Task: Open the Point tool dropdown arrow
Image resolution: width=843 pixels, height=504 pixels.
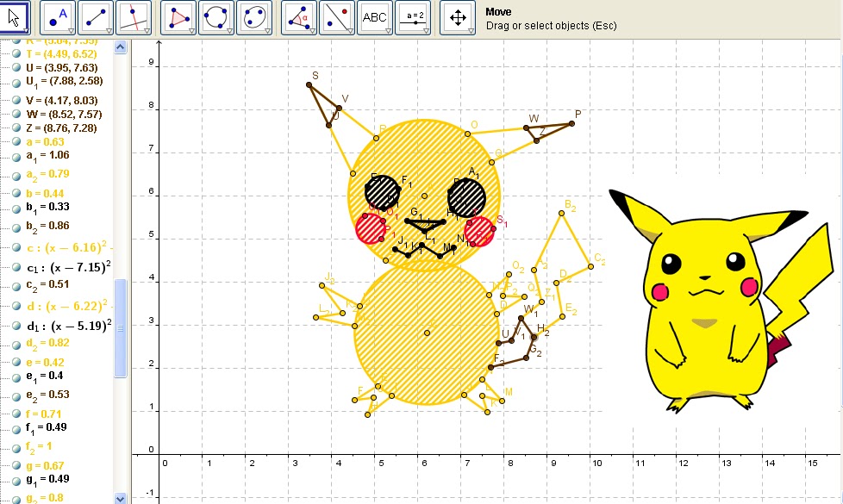Action: 71,28
